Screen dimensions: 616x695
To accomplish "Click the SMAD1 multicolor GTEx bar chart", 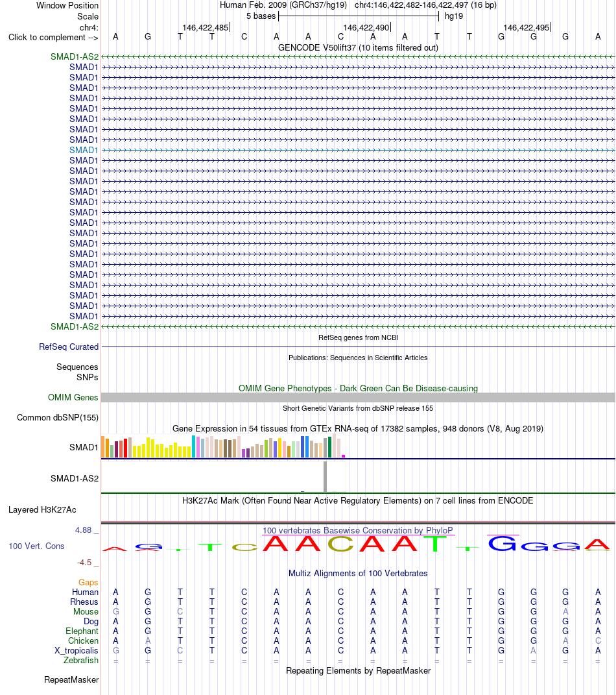I will (223, 446).
